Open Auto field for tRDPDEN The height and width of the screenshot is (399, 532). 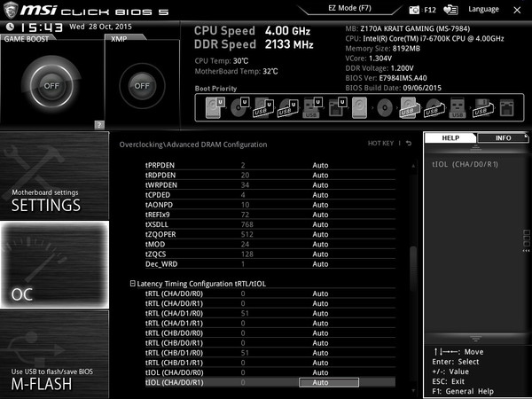pos(320,175)
